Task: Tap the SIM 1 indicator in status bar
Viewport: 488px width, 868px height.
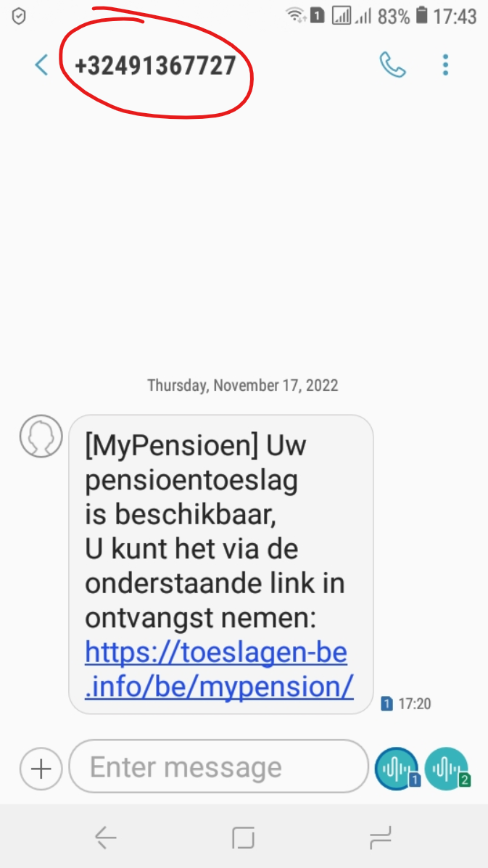Action: (x=317, y=17)
